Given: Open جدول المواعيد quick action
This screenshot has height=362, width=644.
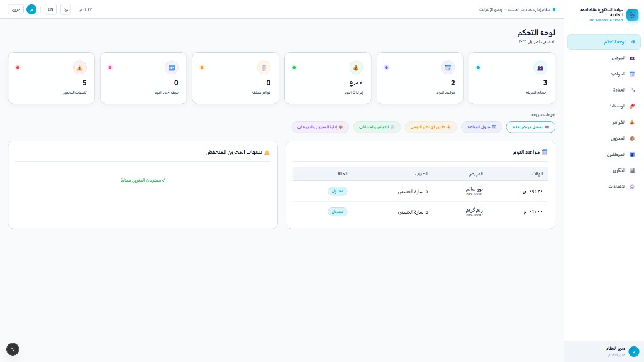Looking at the screenshot, I should [x=481, y=127].
